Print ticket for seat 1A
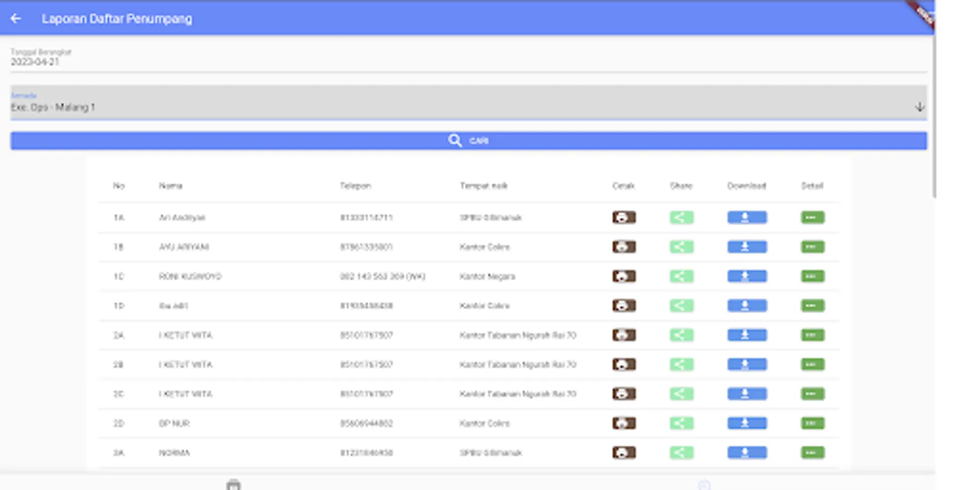 624,218
